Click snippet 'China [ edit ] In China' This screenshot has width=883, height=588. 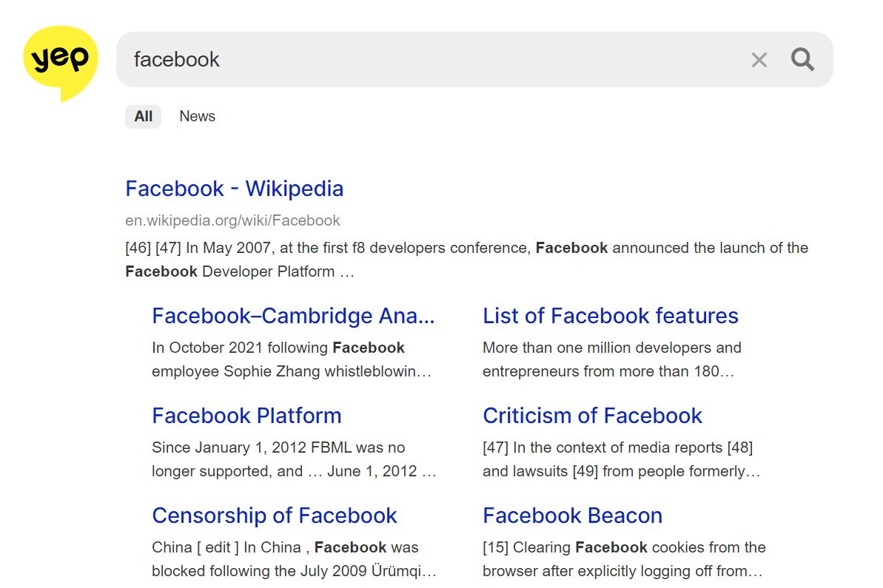[x=294, y=558]
